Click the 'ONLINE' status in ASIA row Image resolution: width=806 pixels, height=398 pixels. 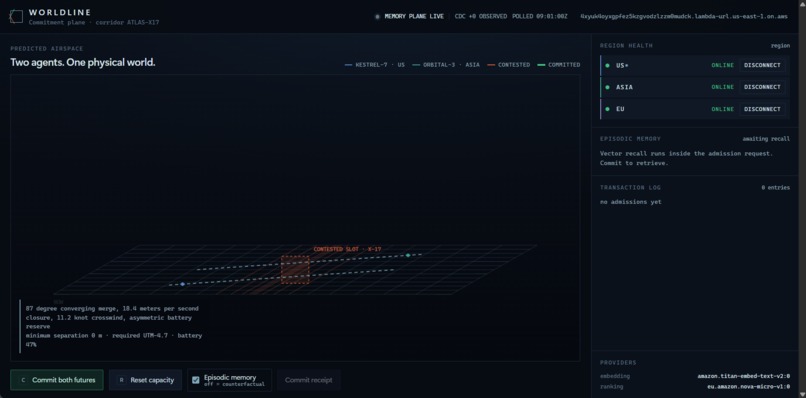click(723, 87)
